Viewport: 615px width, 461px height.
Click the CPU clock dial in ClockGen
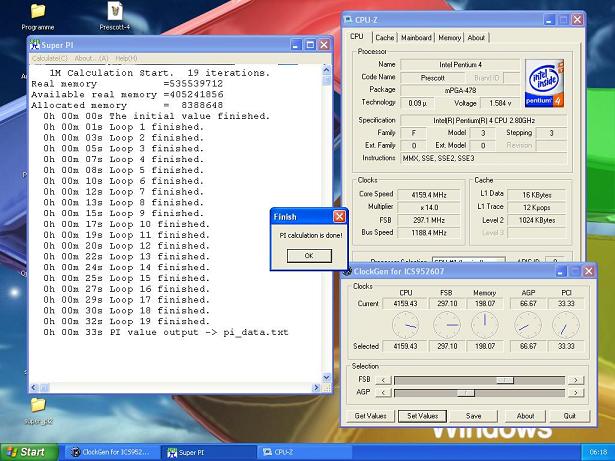pos(405,323)
